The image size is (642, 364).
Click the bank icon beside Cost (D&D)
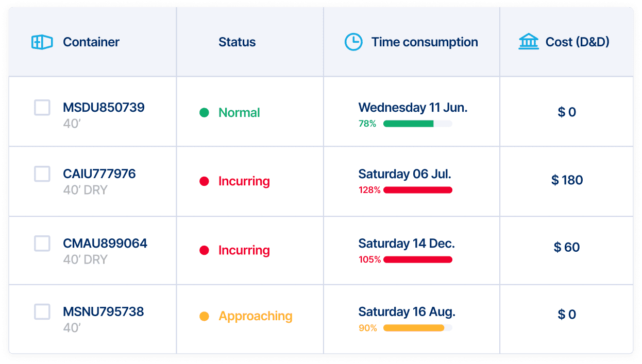[x=528, y=42]
